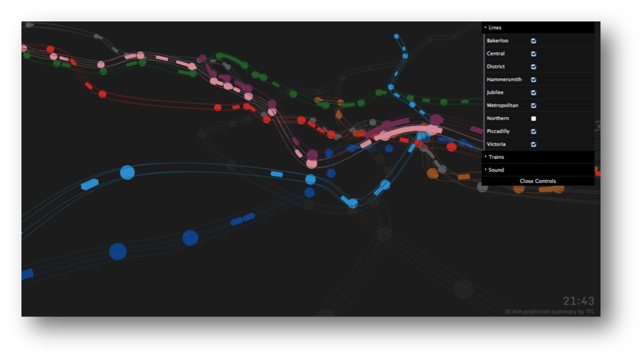The image size is (644, 360).
Task: Uncheck the Jubilee line checkbox
Action: [533, 93]
